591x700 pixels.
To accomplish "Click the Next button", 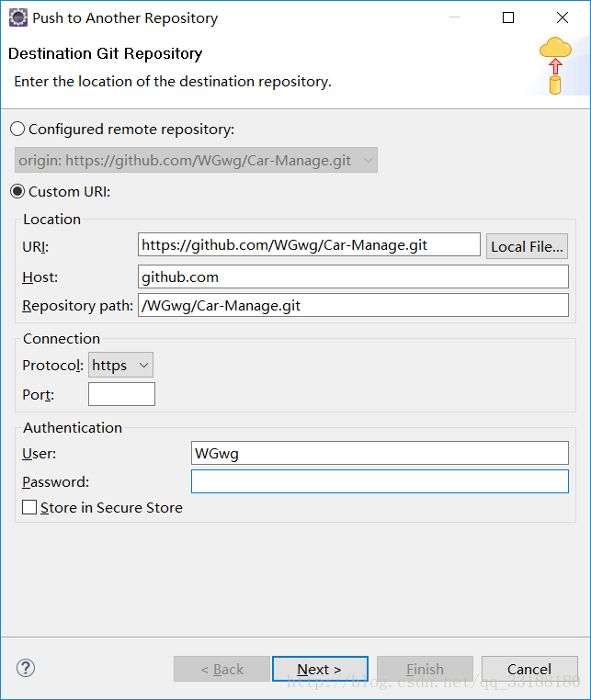I will coord(320,669).
